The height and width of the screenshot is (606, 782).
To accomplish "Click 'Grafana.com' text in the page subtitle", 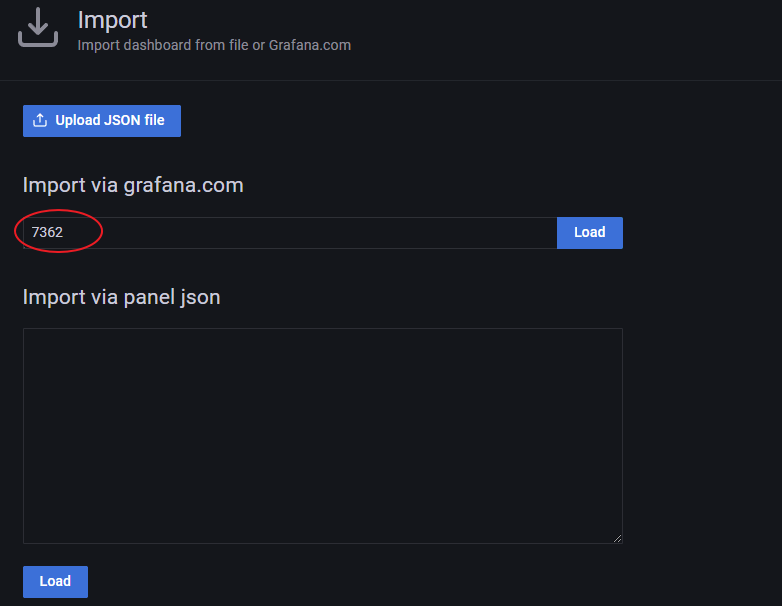I will point(309,45).
